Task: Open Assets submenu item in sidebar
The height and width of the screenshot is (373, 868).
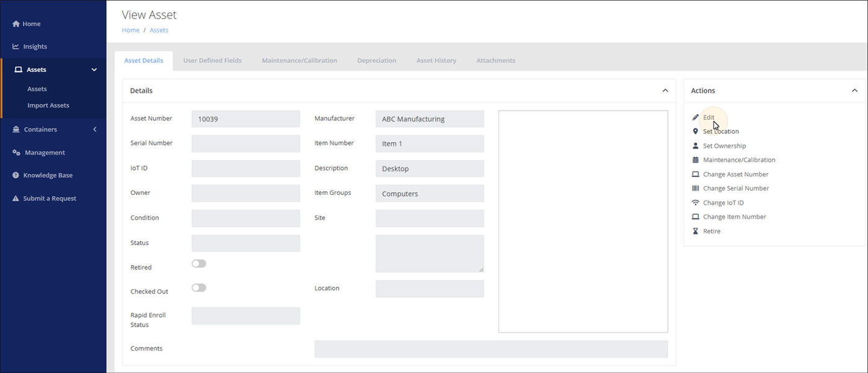Action: [37, 89]
